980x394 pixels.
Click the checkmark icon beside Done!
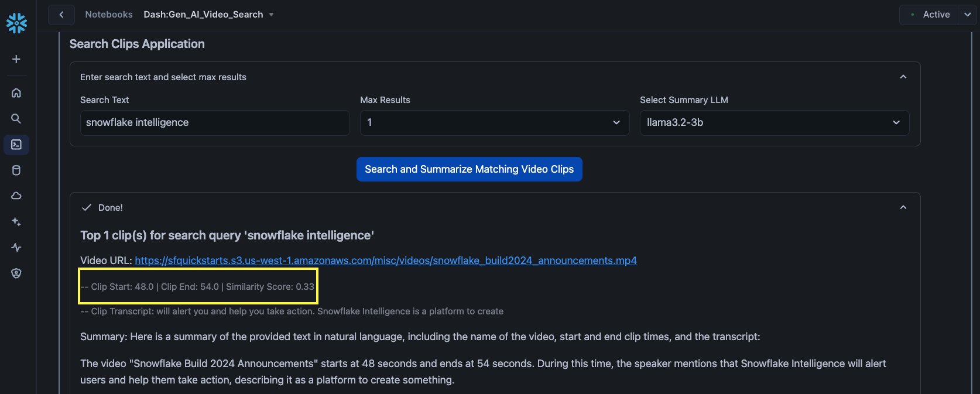click(x=87, y=207)
